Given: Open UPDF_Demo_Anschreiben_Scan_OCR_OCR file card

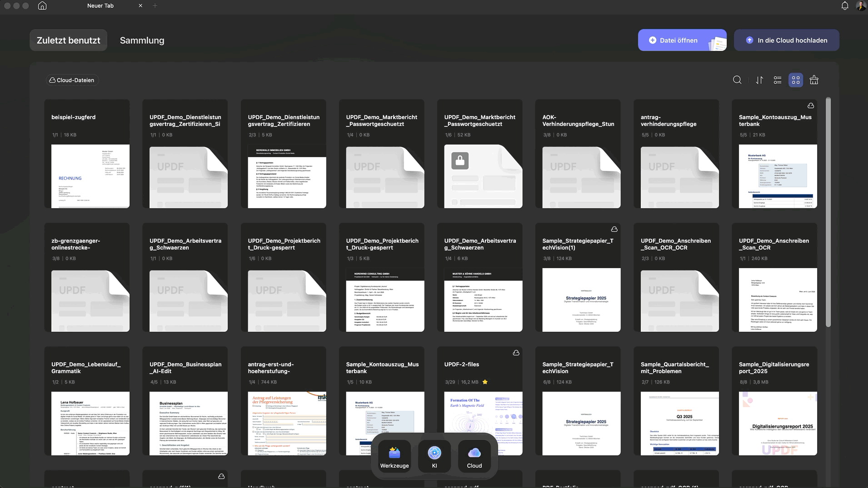Looking at the screenshot, I should [x=676, y=278].
